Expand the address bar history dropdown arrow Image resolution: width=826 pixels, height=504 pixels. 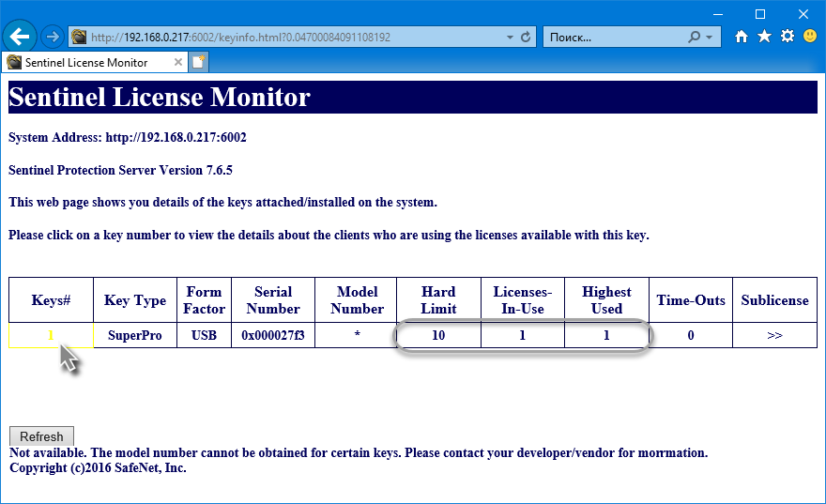tap(510, 38)
